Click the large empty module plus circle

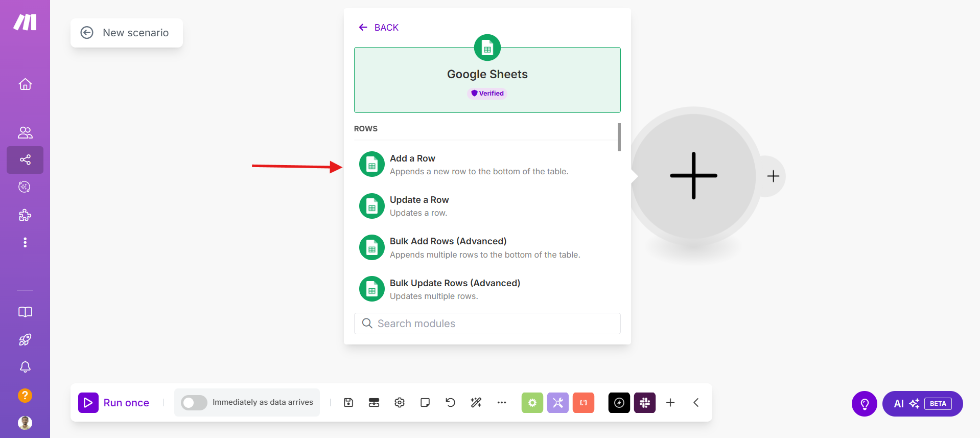point(693,175)
